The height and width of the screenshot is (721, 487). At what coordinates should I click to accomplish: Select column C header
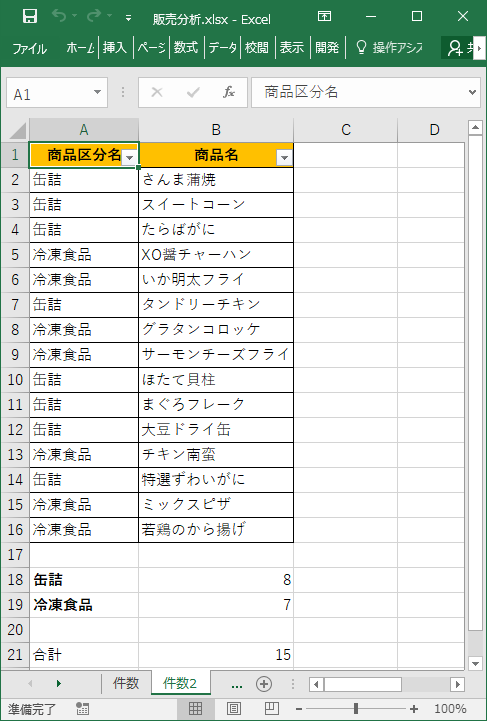[346, 130]
